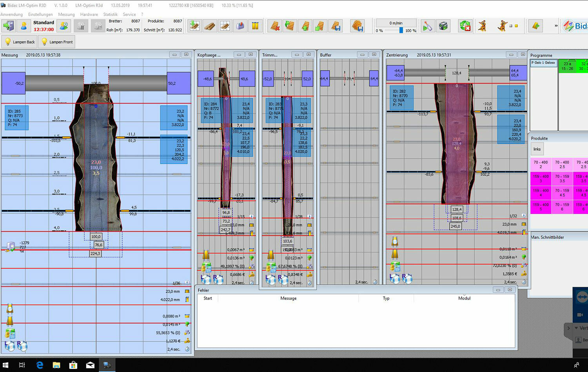Toggle Lampen Back light
588x372 pixels.
20,42
